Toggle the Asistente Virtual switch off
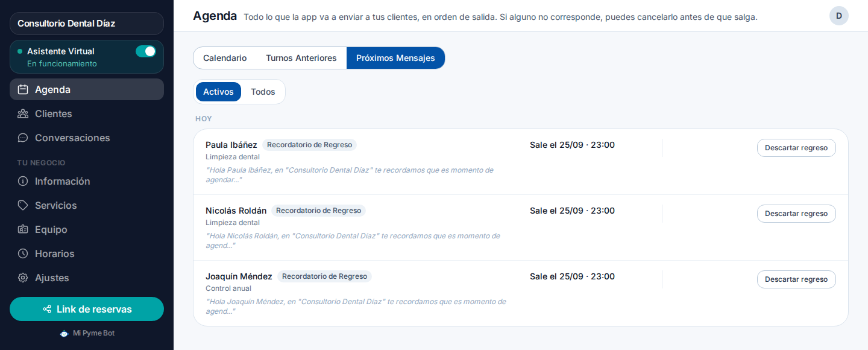The width and height of the screenshot is (868, 350). coord(146,51)
